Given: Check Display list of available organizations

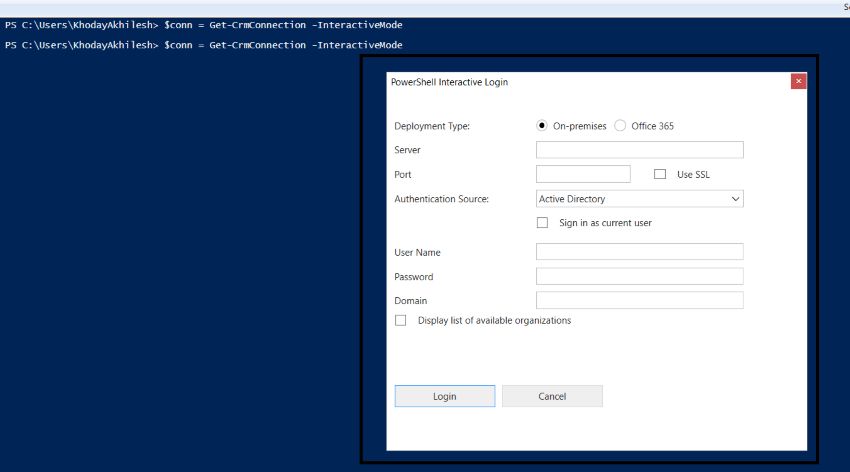Looking at the screenshot, I should pos(401,320).
